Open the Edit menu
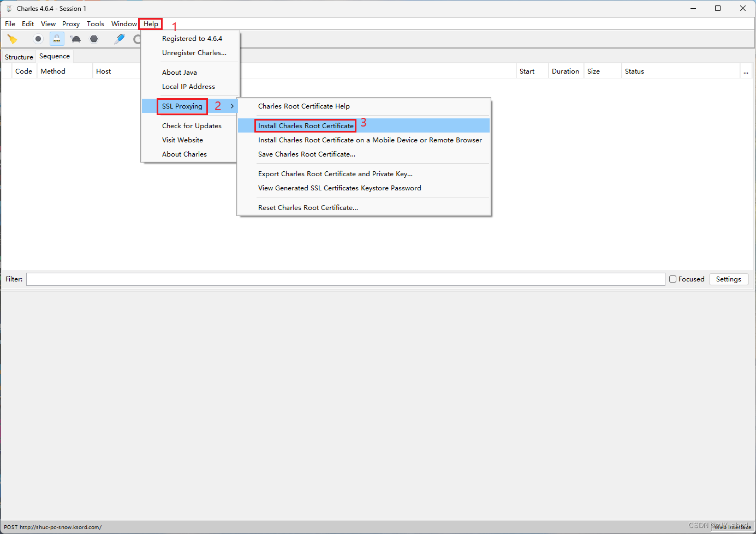Viewport: 756px width, 534px height. pos(28,24)
